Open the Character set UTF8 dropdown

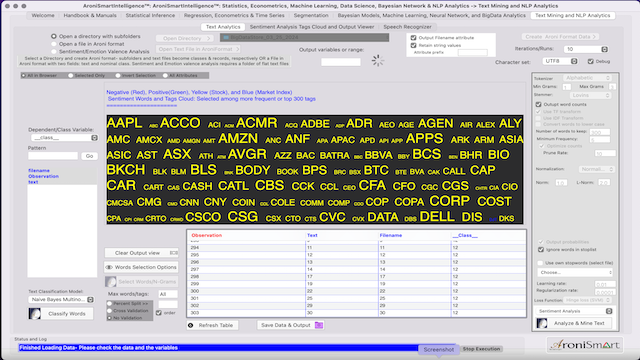560,61
